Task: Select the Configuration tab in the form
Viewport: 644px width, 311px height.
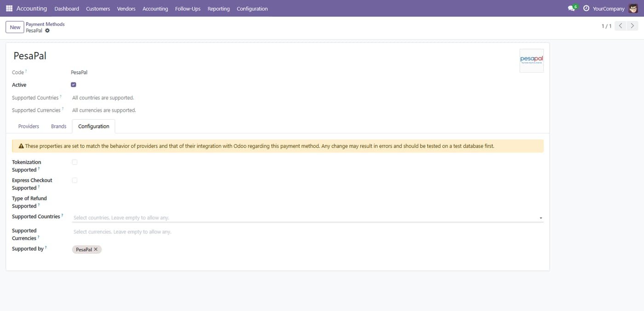Action: tap(94, 126)
